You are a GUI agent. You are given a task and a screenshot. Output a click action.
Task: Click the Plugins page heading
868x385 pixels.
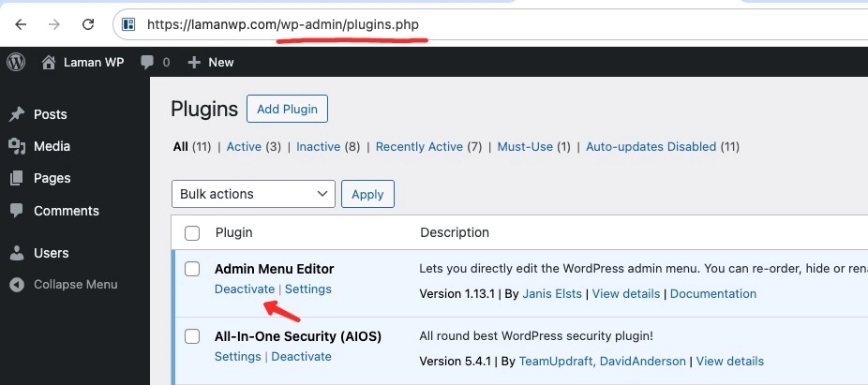click(x=204, y=109)
